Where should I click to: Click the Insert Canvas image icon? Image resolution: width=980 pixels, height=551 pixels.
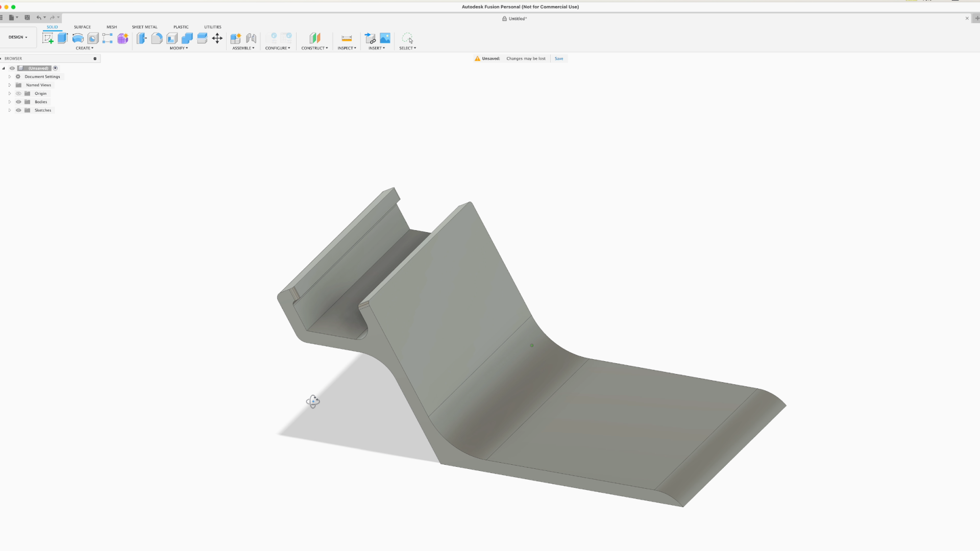(385, 38)
